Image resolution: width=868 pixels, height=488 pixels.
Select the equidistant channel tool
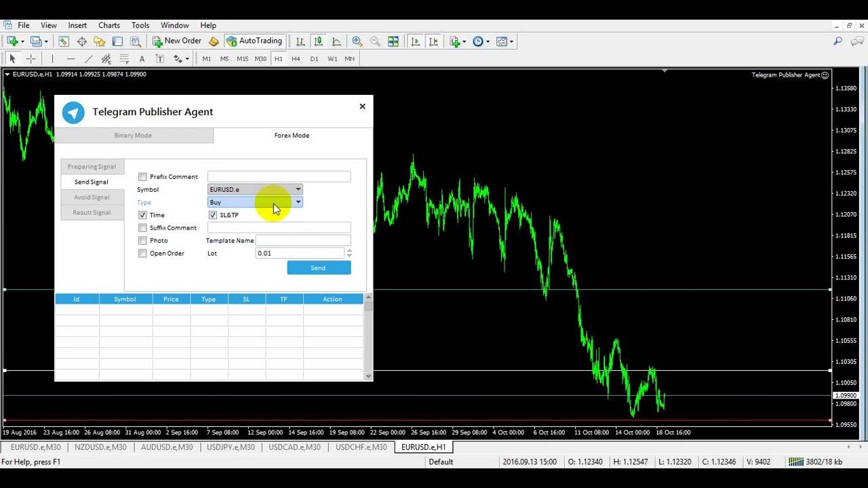(x=106, y=59)
